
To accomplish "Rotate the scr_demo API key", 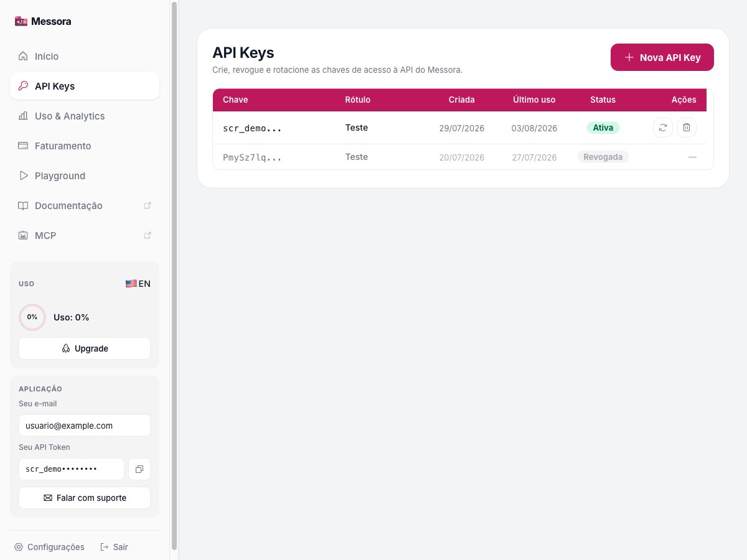I will pyautogui.click(x=663, y=128).
